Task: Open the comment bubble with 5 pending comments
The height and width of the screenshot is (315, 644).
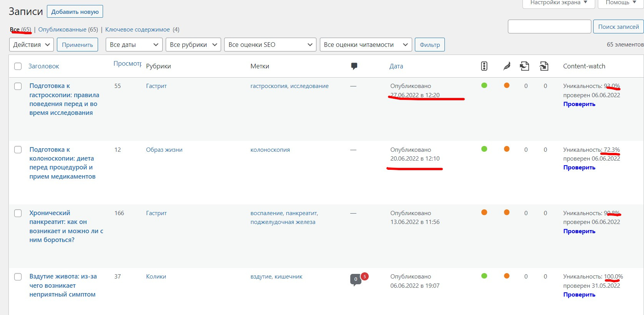Action: point(356,279)
